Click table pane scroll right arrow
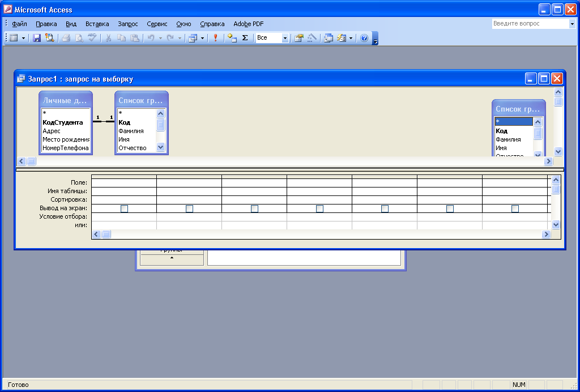Viewport: 580px width, 392px height. click(548, 161)
